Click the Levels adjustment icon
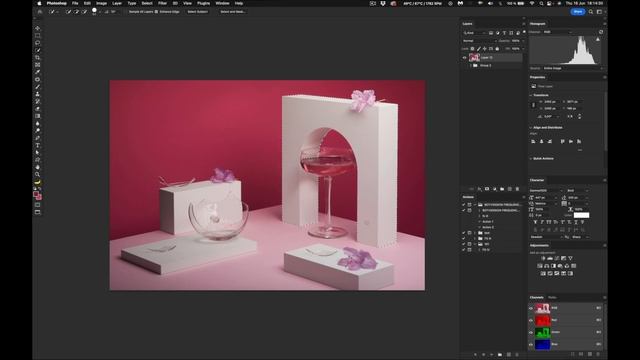This screenshot has height=360, width=640. [x=550, y=258]
